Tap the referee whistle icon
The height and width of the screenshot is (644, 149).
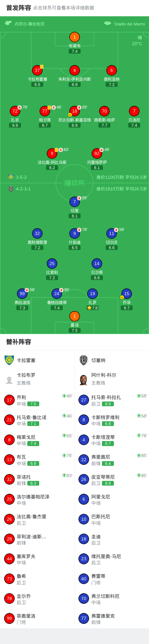(x=8, y=23)
